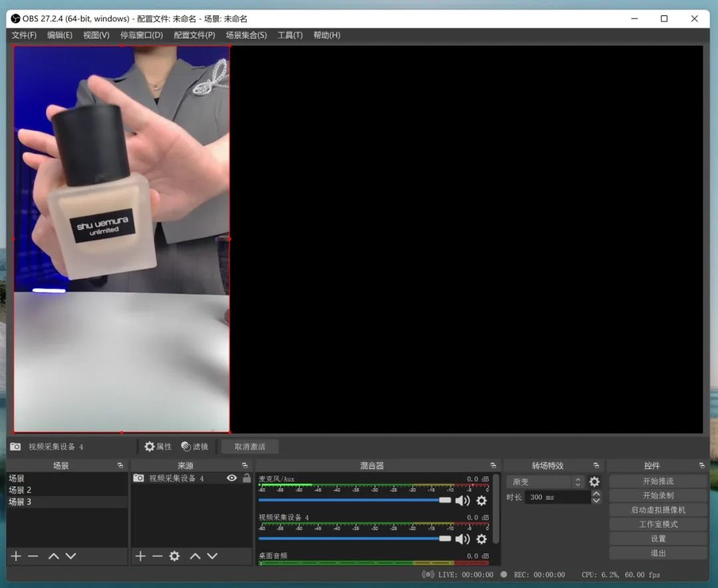
Task: Click the mixer panel vertical scrollbar
Action: [x=496, y=509]
